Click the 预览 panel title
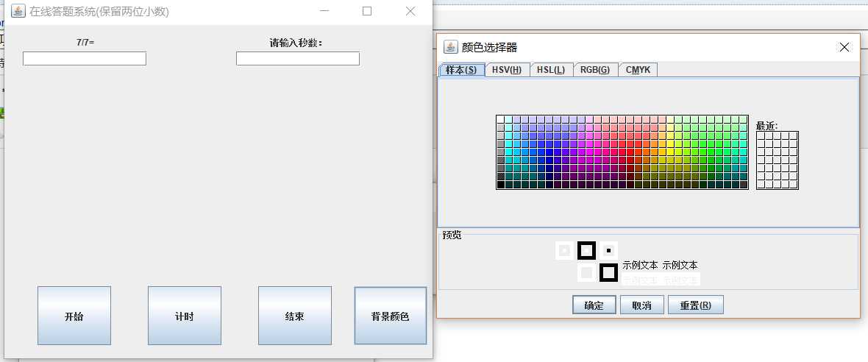Screen dimensions: 868x362 click(x=452, y=235)
